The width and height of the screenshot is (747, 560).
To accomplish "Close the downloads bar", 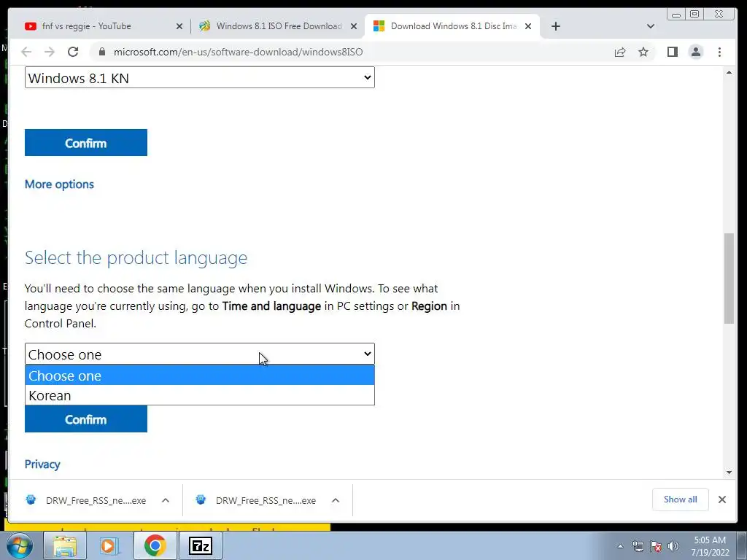I will click(x=721, y=499).
